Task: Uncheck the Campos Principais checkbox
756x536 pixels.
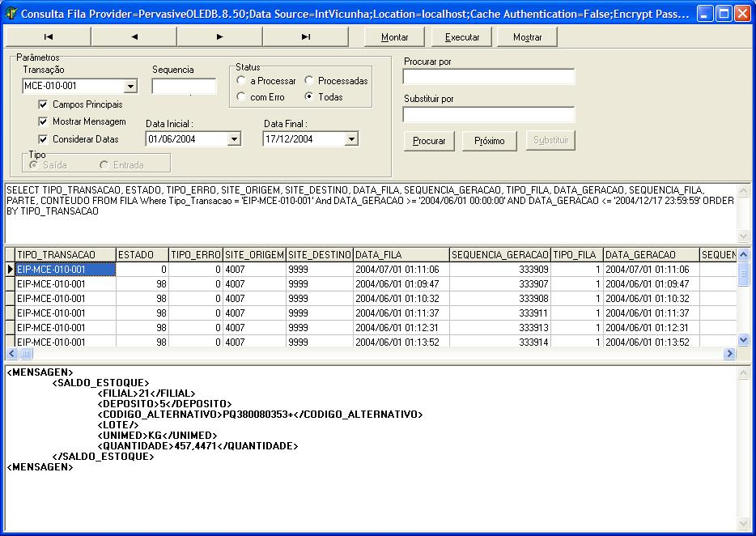Action: point(43,104)
